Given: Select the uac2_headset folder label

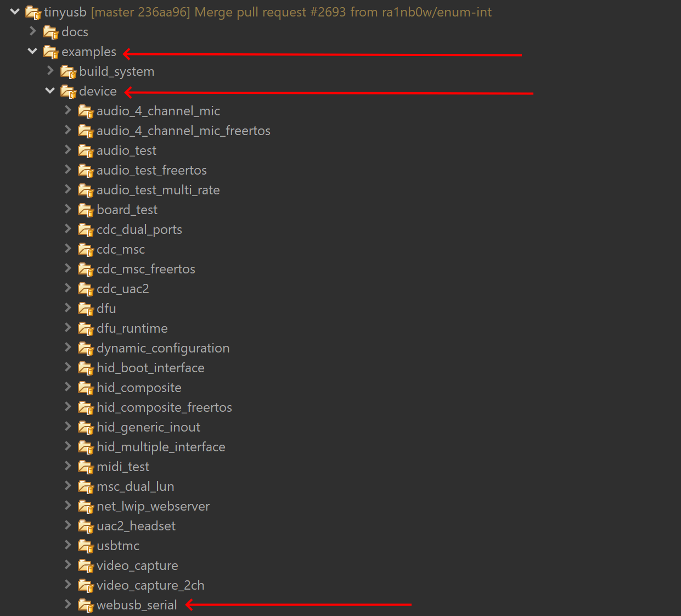Looking at the screenshot, I should 136,526.
